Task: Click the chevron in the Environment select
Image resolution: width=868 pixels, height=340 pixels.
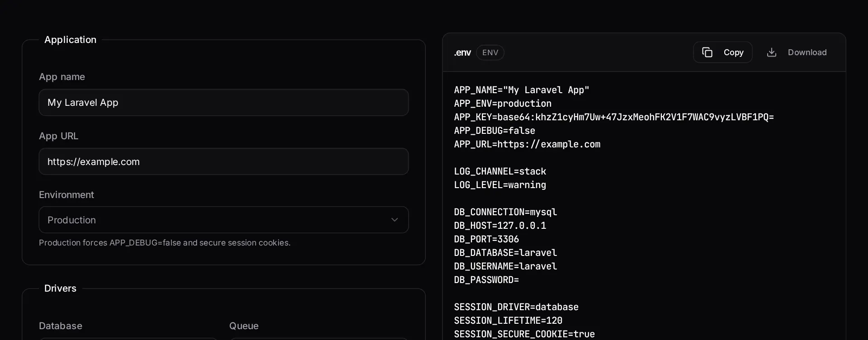Action: point(395,220)
